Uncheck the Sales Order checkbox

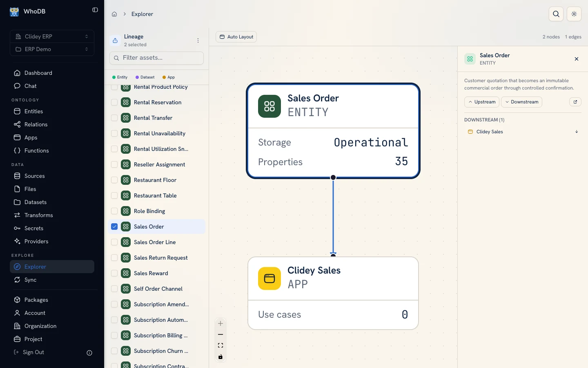pyautogui.click(x=114, y=227)
